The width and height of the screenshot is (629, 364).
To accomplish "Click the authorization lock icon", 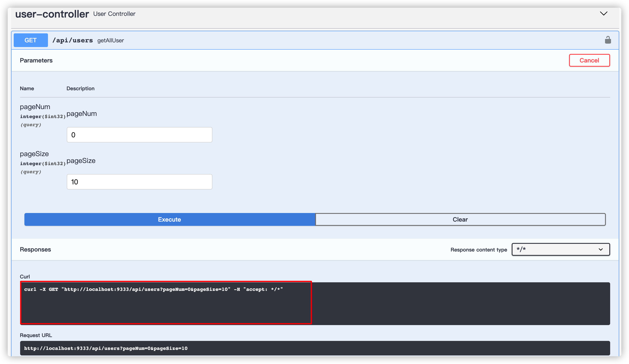I will tap(608, 40).
